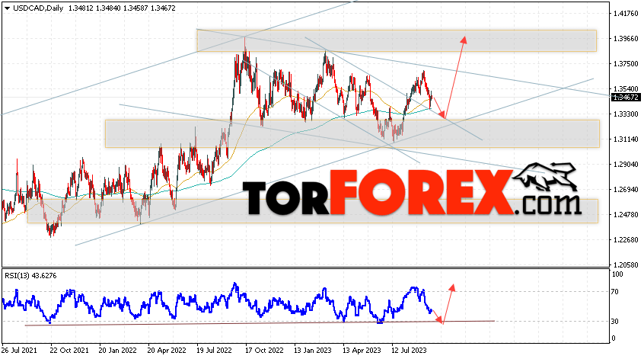The image size is (644, 359).
Task: Click the 1.24780 price axis label
Action: [x=626, y=215]
